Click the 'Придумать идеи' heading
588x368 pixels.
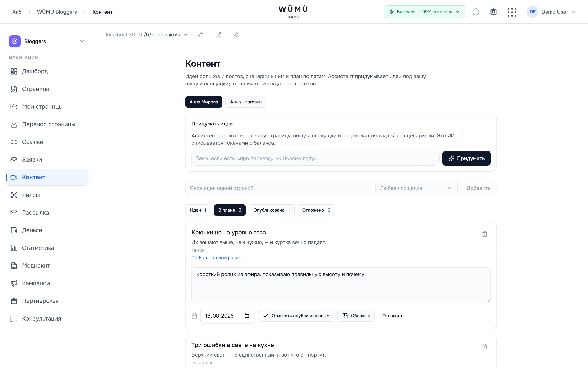[x=212, y=124]
